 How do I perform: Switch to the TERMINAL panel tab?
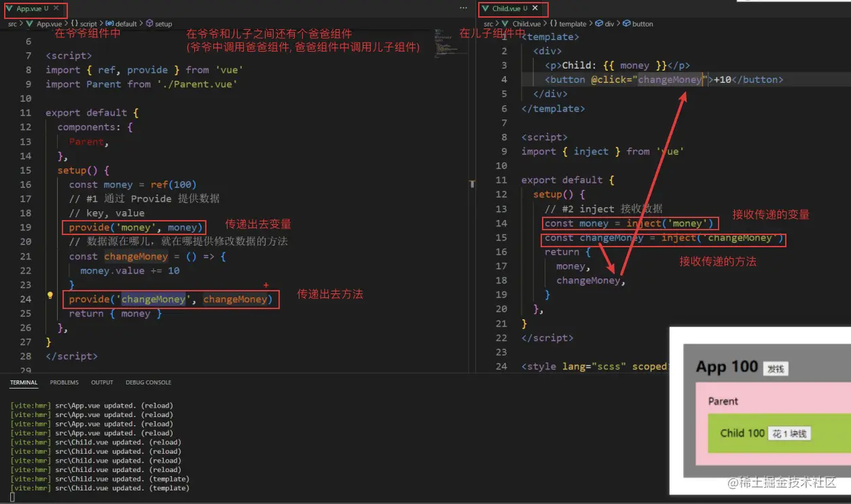24,382
